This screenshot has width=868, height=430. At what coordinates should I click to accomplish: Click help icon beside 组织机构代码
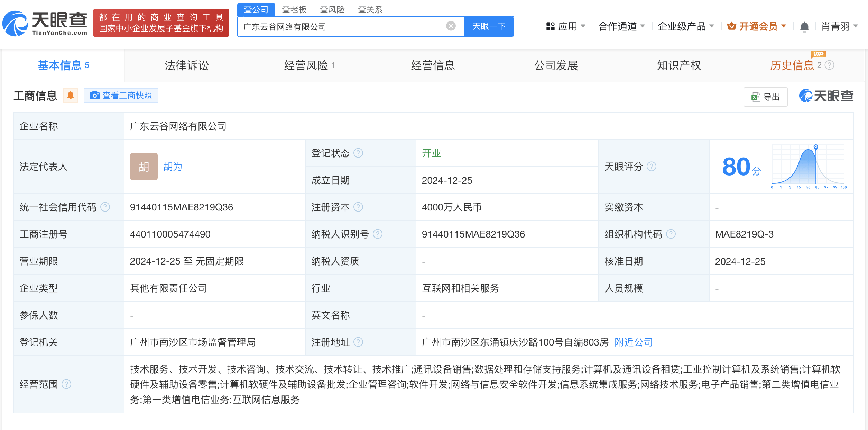click(x=671, y=234)
